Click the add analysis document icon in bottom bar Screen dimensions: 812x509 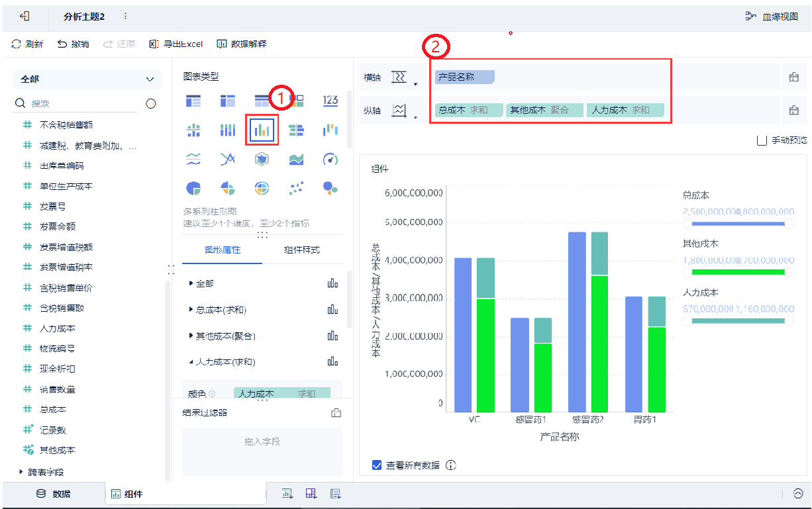pyautogui.click(x=335, y=493)
